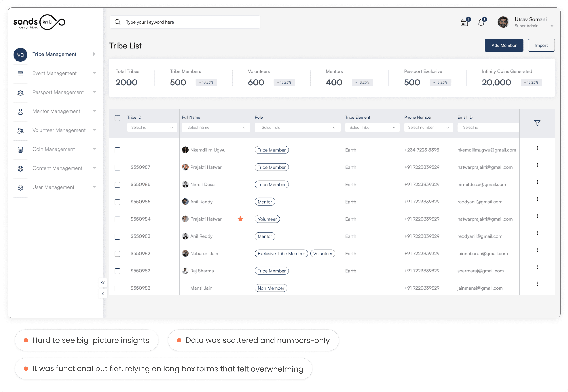Click the Import button
Viewport: 568px width, 392px height.
[x=541, y=45]
